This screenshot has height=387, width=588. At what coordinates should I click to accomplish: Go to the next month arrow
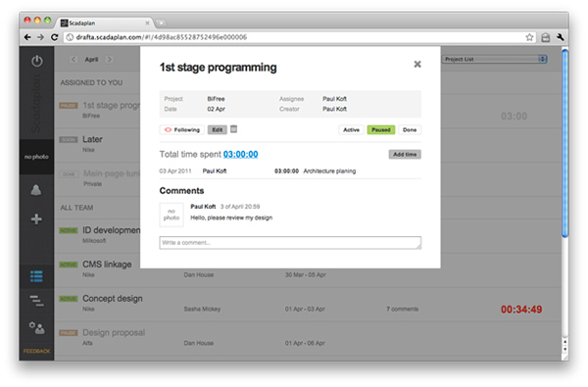[109, 59]
